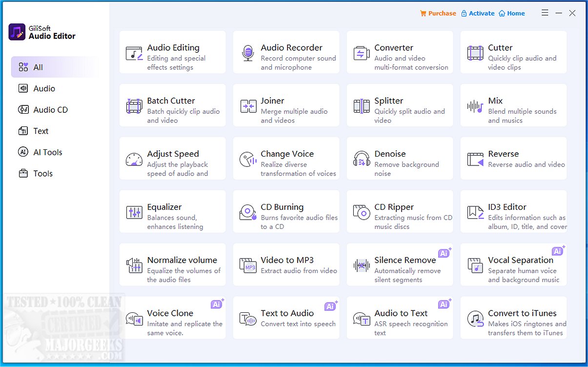Click the Video to MP3 icon
The image size is (588, 367).
click(248, 265)
